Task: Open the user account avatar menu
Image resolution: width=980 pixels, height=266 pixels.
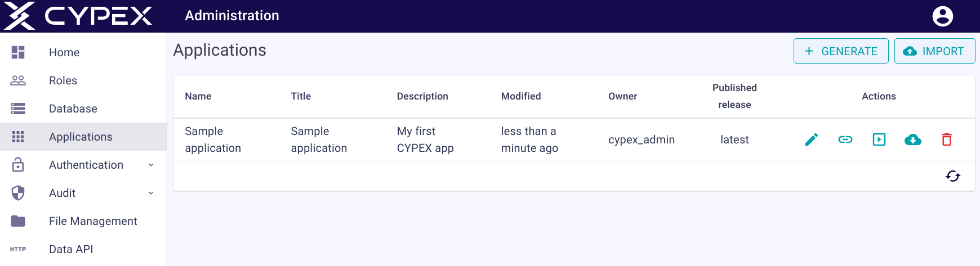Action: click(x=943, y=16)
